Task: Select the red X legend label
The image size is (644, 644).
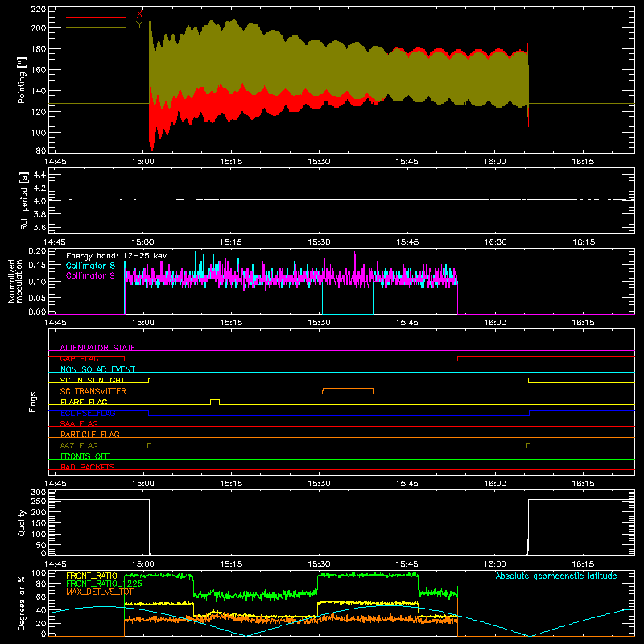Action: [139, 14]
